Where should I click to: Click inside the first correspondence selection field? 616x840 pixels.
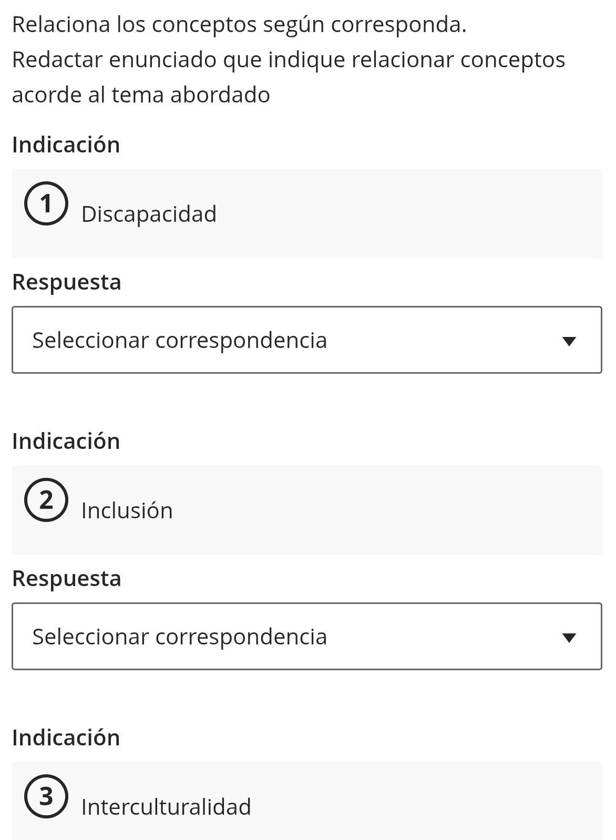pyautogui.click(x=210, y=340)
